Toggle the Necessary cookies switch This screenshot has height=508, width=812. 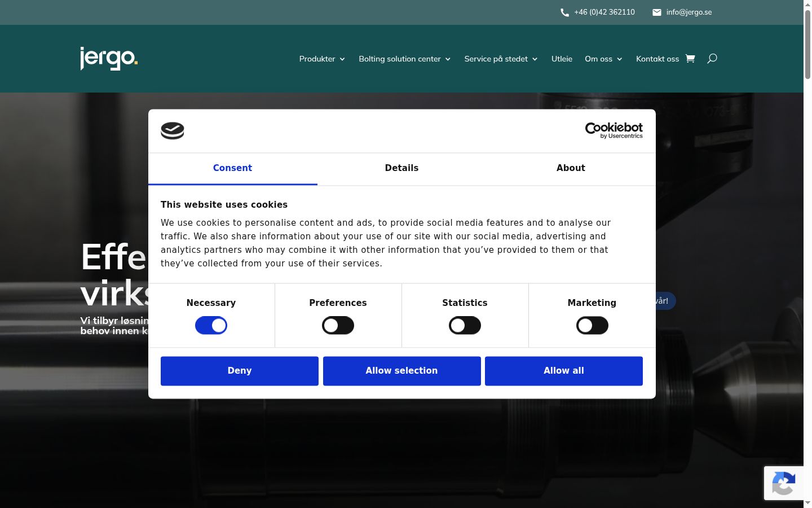coord(211,326)
